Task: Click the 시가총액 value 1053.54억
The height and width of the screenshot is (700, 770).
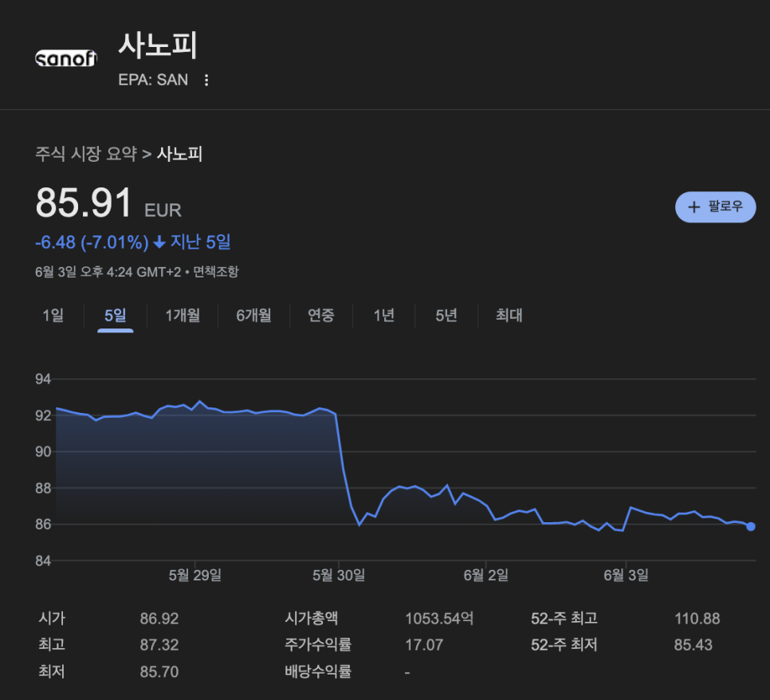Action: (439, 619)
